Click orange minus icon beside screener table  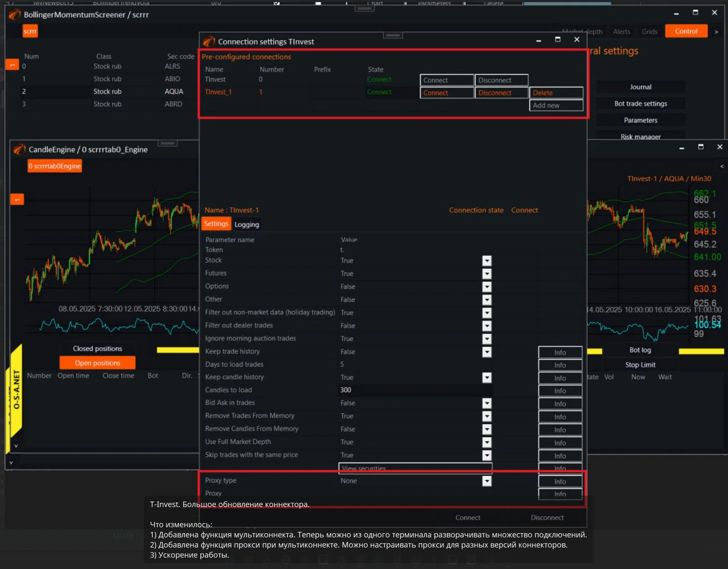(12, 65)
